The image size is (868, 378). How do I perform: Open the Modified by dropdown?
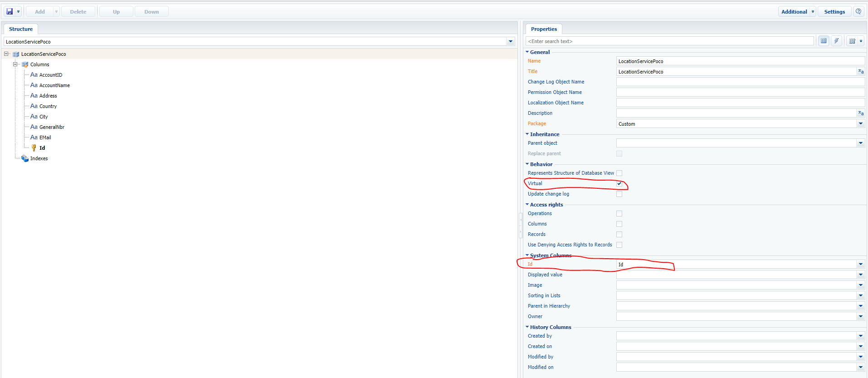tap(860, 357)
